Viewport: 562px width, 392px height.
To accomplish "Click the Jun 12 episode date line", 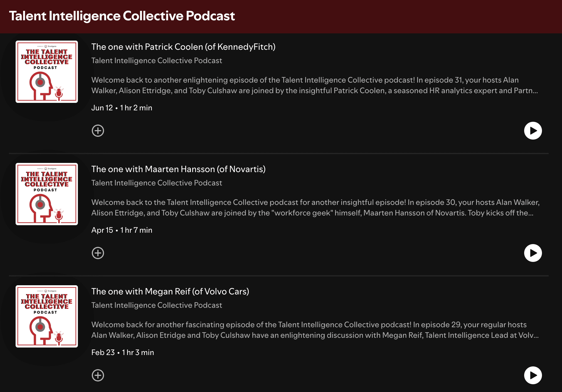I will coord(122,108).
